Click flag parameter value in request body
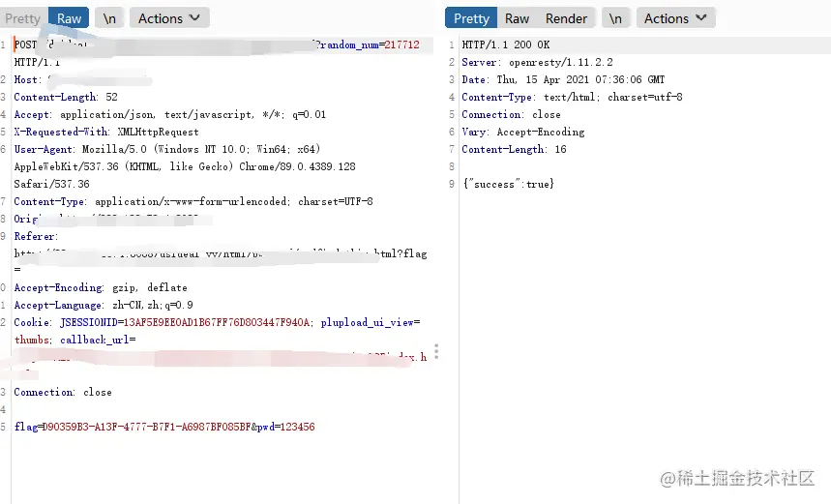This screenshot has height=504, width=831. [146, 428]
